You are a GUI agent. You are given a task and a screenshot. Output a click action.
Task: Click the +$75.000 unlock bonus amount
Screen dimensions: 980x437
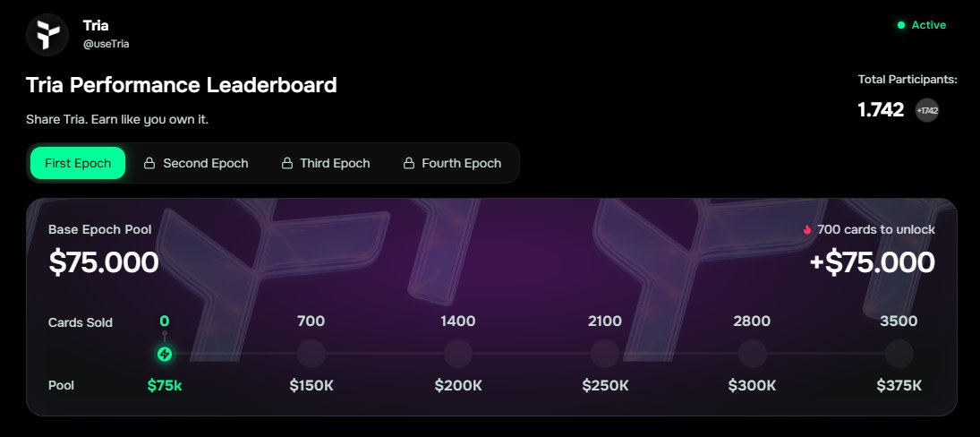coord(874,262)
